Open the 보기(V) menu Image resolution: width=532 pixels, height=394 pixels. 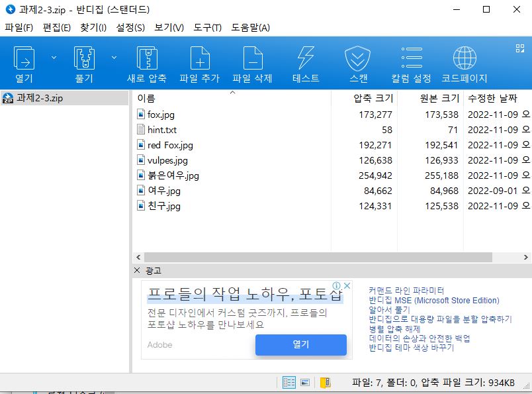click(169, 28)
